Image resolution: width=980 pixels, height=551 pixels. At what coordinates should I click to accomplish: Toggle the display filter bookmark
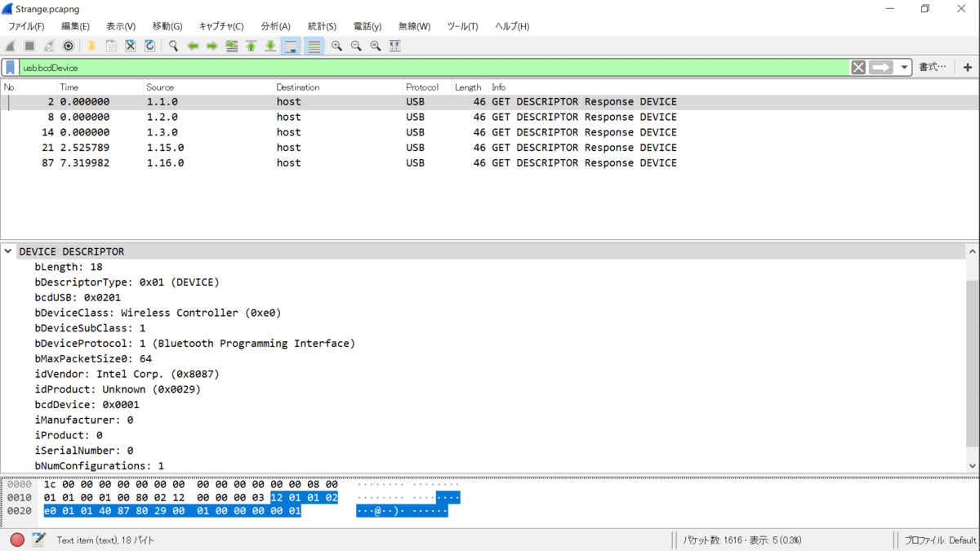click(10, 66)
